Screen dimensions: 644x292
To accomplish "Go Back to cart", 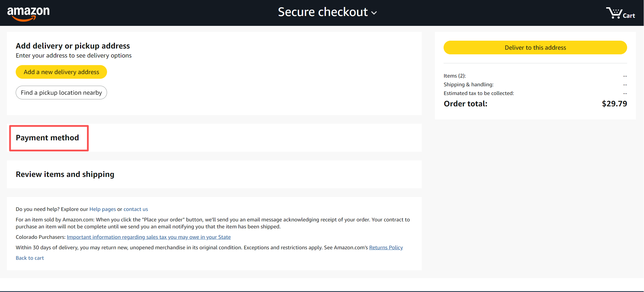I will (x=30, y=258).
